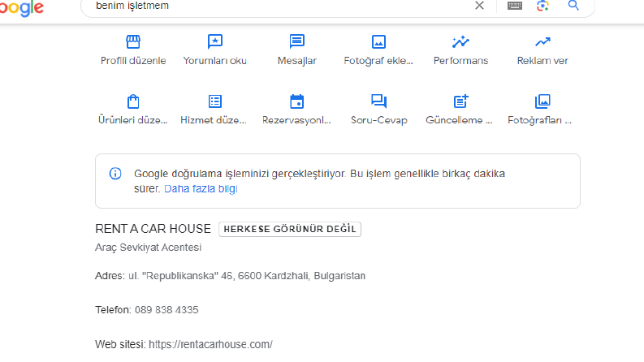Click the info icon in verification notice

(x=115, y=174)
